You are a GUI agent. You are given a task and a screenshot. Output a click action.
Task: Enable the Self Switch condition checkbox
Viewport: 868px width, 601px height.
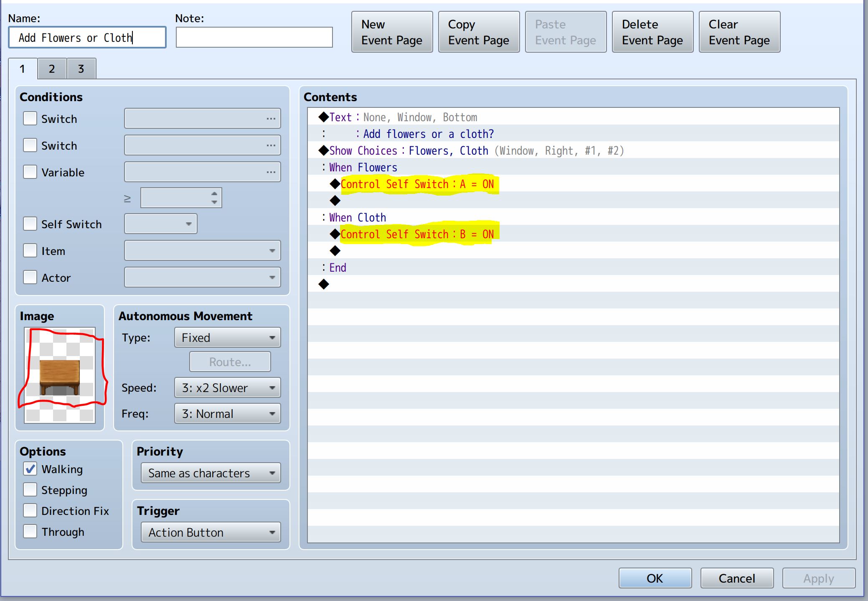coord(30,224)
